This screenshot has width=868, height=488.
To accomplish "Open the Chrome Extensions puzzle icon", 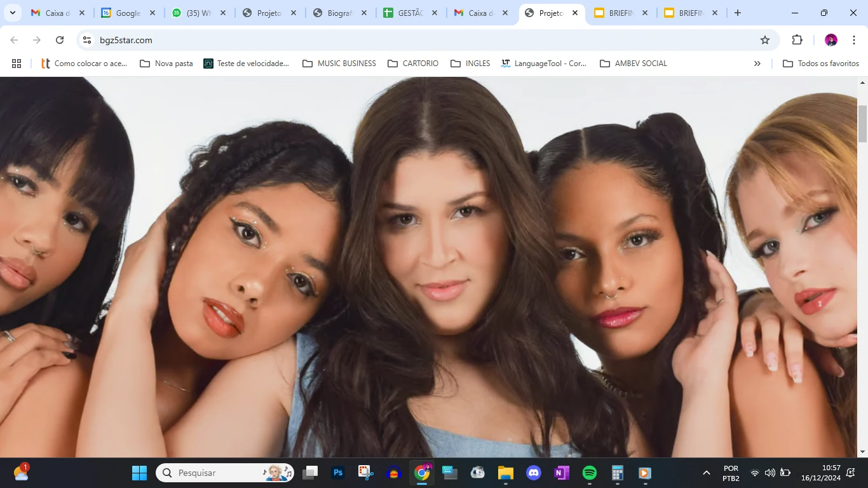I will 797,40.
